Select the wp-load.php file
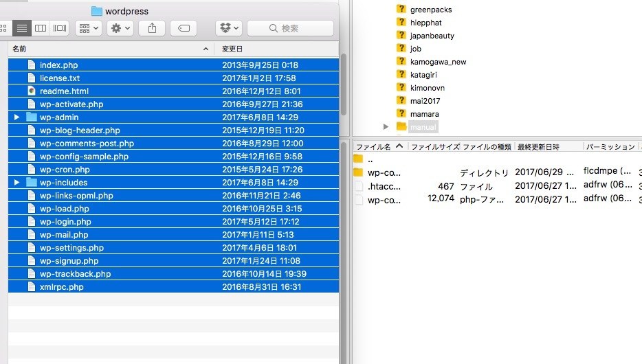Screen dimensions: 642x364 [174, 209]
